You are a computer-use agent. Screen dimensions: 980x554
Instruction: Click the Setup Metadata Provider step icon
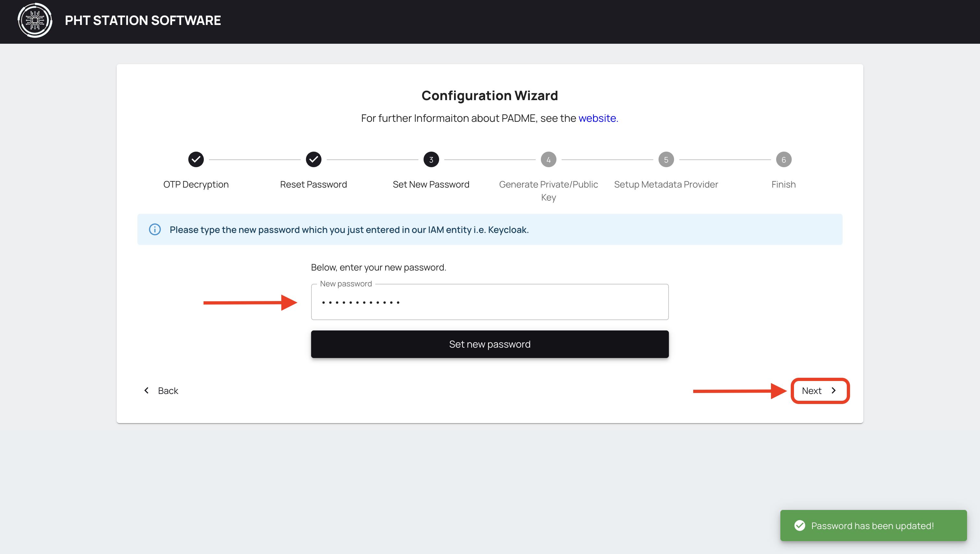666,159
